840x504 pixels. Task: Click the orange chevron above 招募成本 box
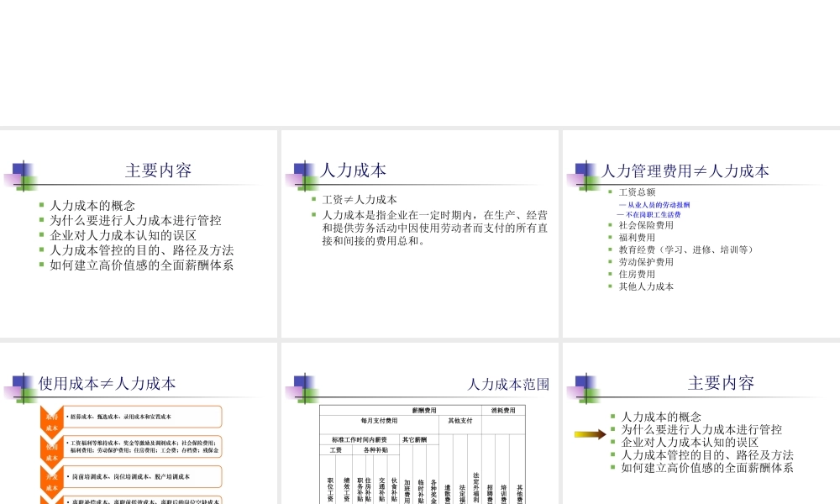pyautogui.click(x=51, y=422)
